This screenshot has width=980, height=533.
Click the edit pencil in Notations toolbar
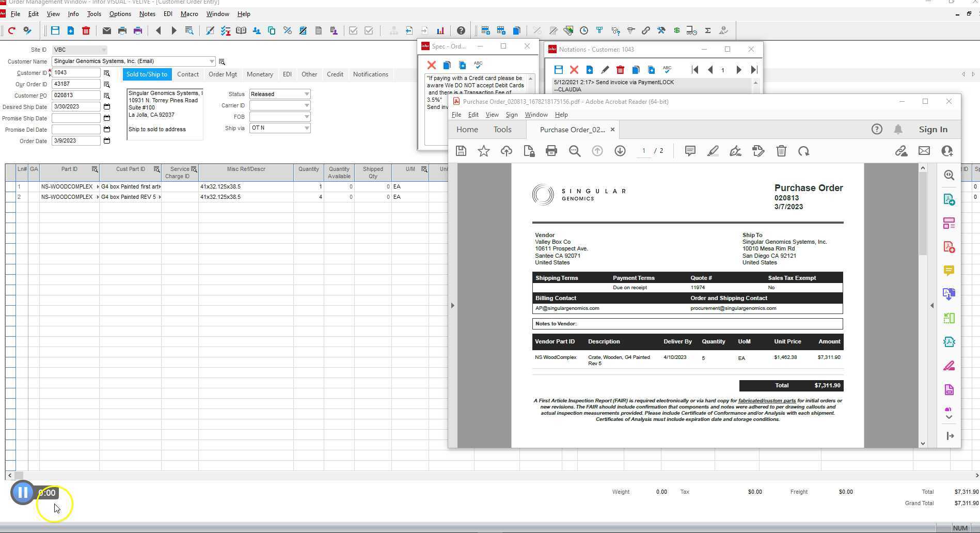pyautogui.click(x=605, y=69)
